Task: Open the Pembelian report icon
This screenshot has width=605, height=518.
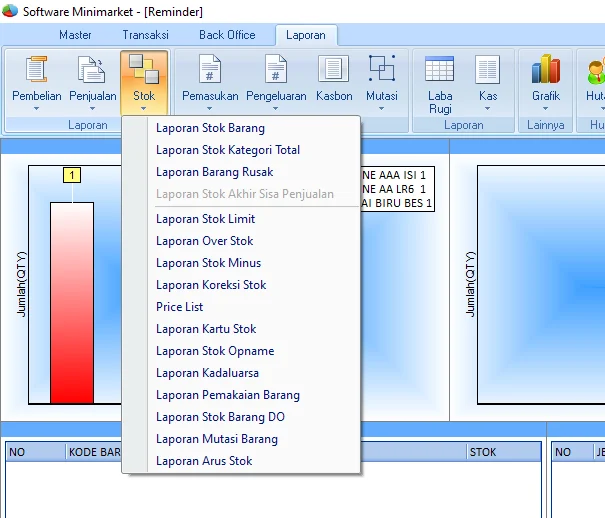Action: click(37, 69)
